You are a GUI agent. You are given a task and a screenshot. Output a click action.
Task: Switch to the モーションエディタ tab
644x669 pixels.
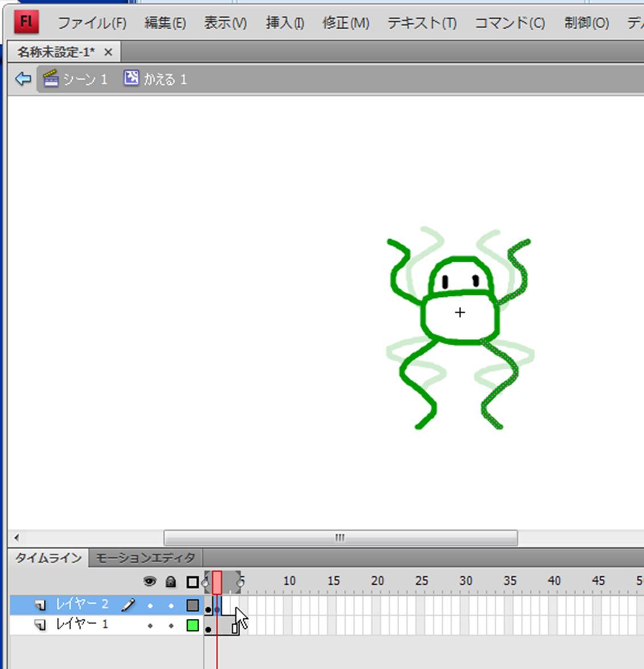tap(145, 558)
